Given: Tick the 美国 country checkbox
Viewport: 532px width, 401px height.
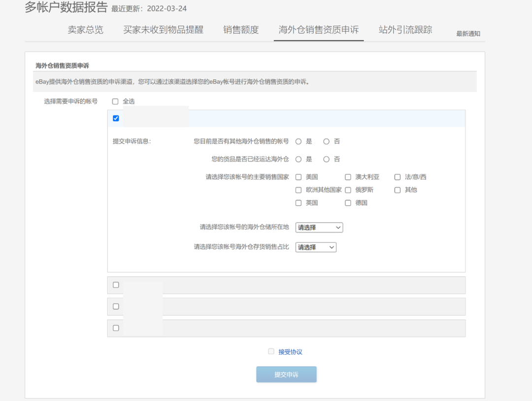Looking at the screenshot, I should pos(299,177).
